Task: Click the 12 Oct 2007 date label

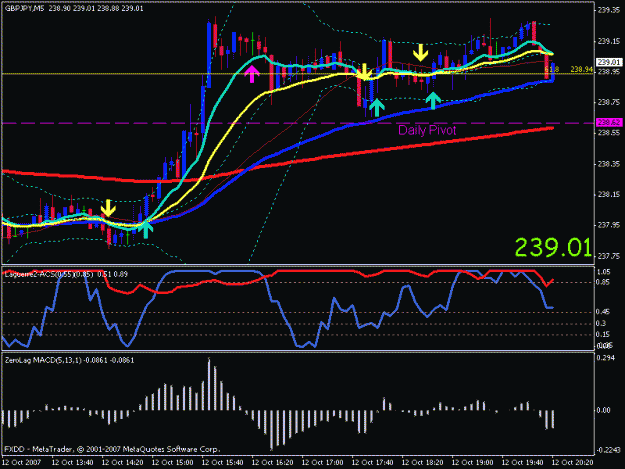Action: (x=22, y=462)
